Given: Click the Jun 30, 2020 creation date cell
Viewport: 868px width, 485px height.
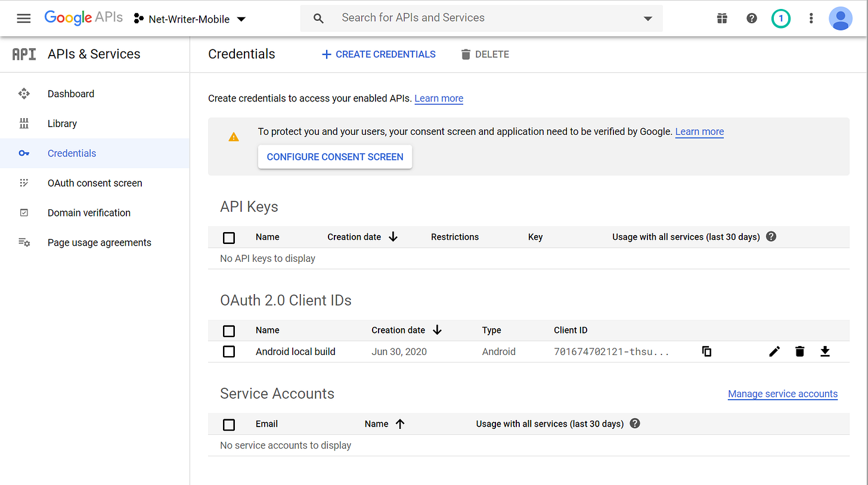Looking at the screenshot, I should [x=399, y=351].
